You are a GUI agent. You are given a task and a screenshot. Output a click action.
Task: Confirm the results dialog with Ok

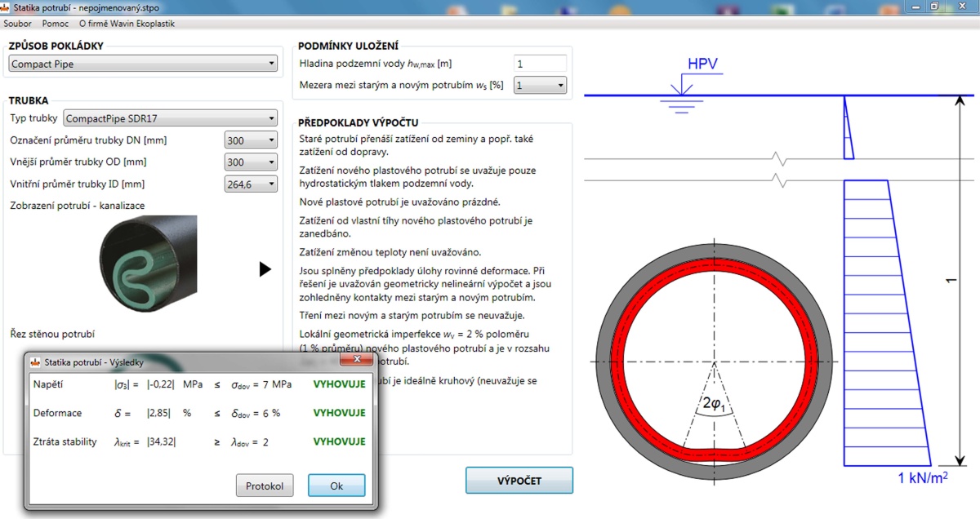pyautogui.click(x=336, y=486)
